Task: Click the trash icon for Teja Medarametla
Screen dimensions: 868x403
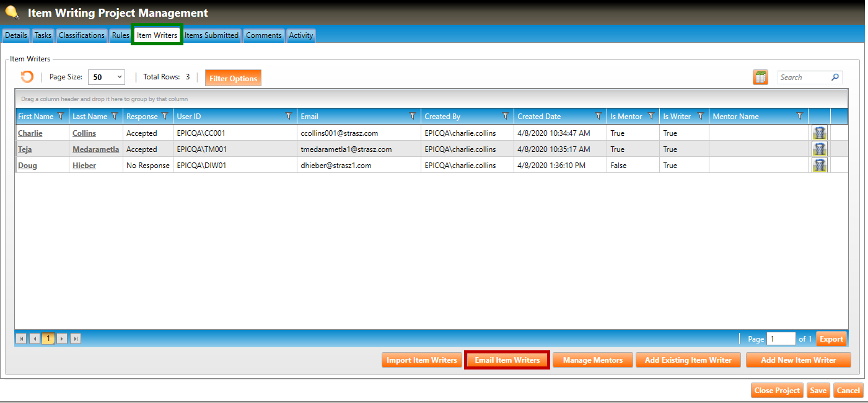Action: pyautogui.click(x=819, y=149)
